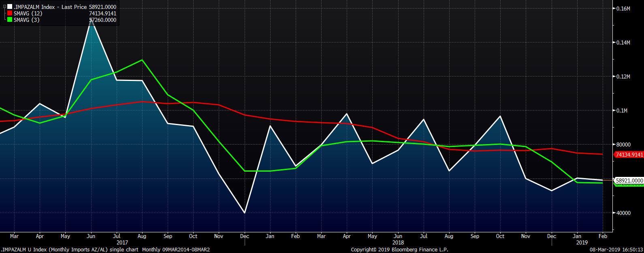Image resolution: width=644 pixels, height=253 pixels.
Task: Collapse the legend tree with minus box
Action: pos(4,7)
